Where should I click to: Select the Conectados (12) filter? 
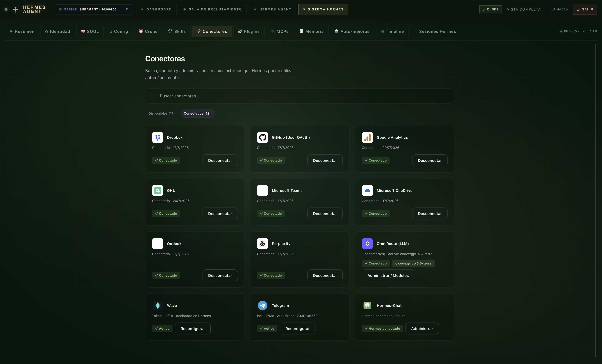click(197, 113)
